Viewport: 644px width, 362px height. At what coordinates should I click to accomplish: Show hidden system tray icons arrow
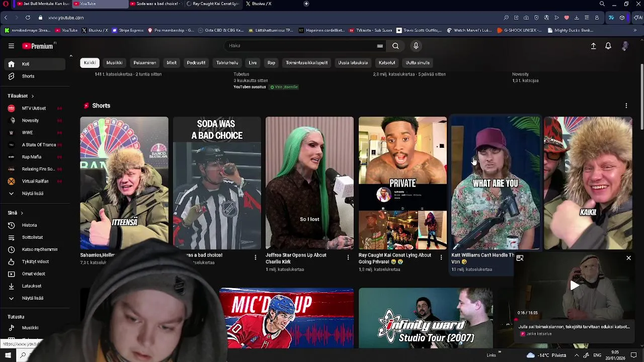coord(577,355)
